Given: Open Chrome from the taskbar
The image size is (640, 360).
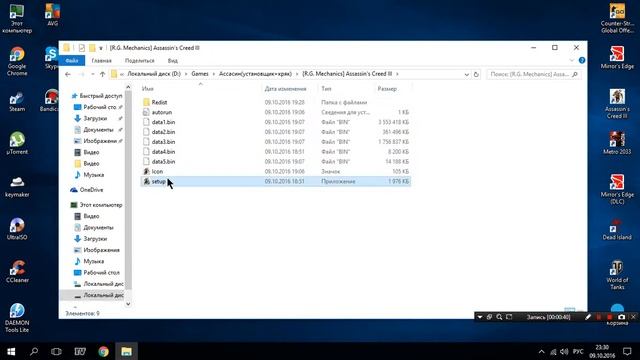Looking at the screenshot, I should (x=103, y=351).
